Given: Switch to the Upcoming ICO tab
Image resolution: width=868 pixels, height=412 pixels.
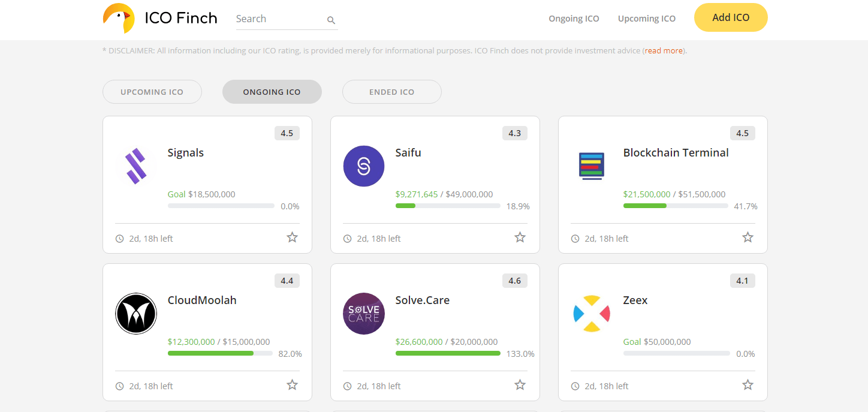Looking at the screenshot, I should 152,92.
